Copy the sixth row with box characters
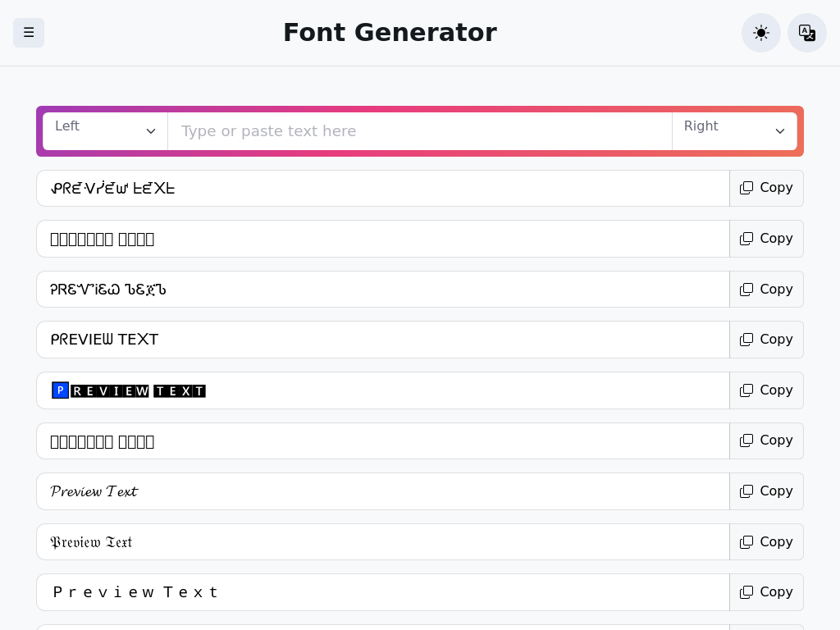This screenshot has height=630, width=840. 766,441
